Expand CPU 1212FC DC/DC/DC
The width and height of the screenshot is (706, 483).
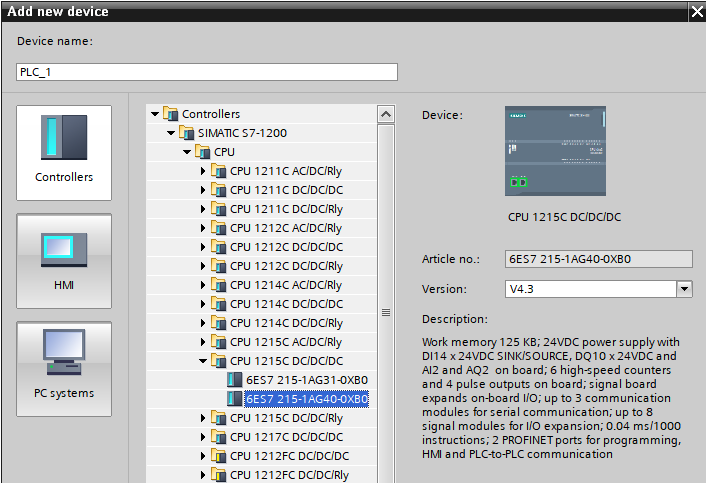coord(203,456)
